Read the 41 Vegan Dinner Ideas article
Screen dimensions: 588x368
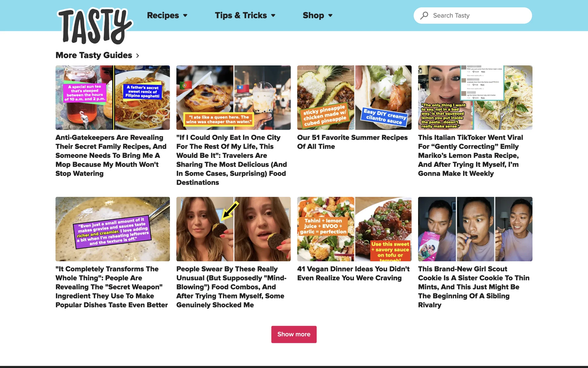click(x=353, y=273)
